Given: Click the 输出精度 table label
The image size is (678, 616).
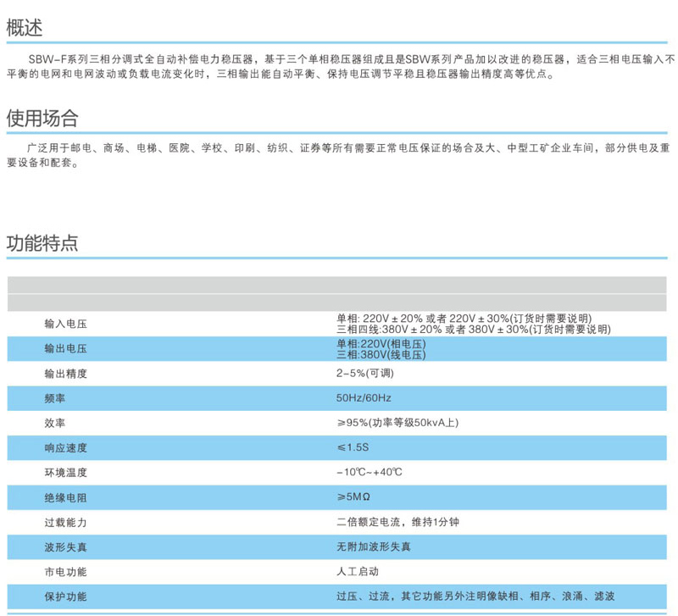Looking at the screenshot, I should point(66,373).
